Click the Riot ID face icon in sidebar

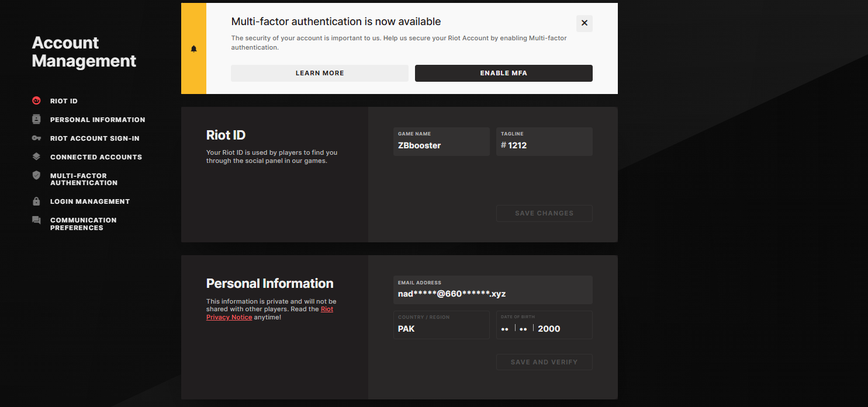pos(36,100)
